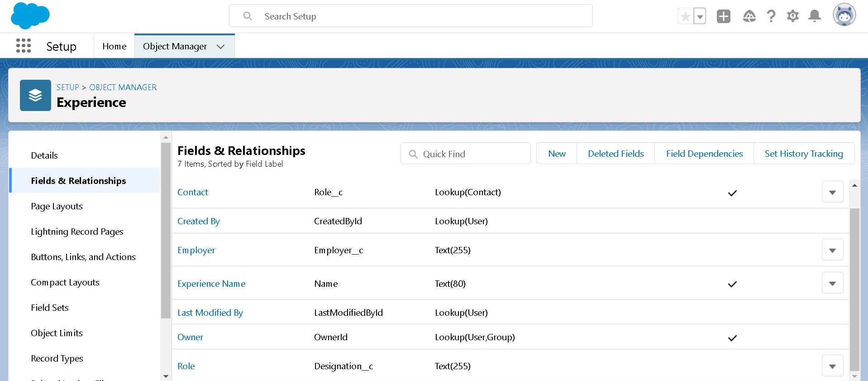The width and height of the screenshot is (868, 381).
Task: Follow the OBJECT MANAGER breadcrumb link
Action: point(123,87)
